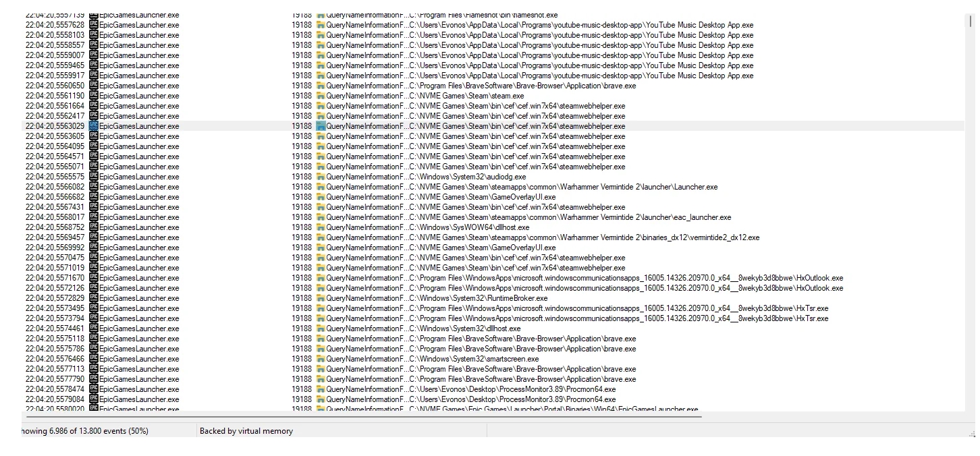The image size is (980, 456).
Task: Click the System32\RuntimeBroker.exe path
Action: (x=479, y=298)
